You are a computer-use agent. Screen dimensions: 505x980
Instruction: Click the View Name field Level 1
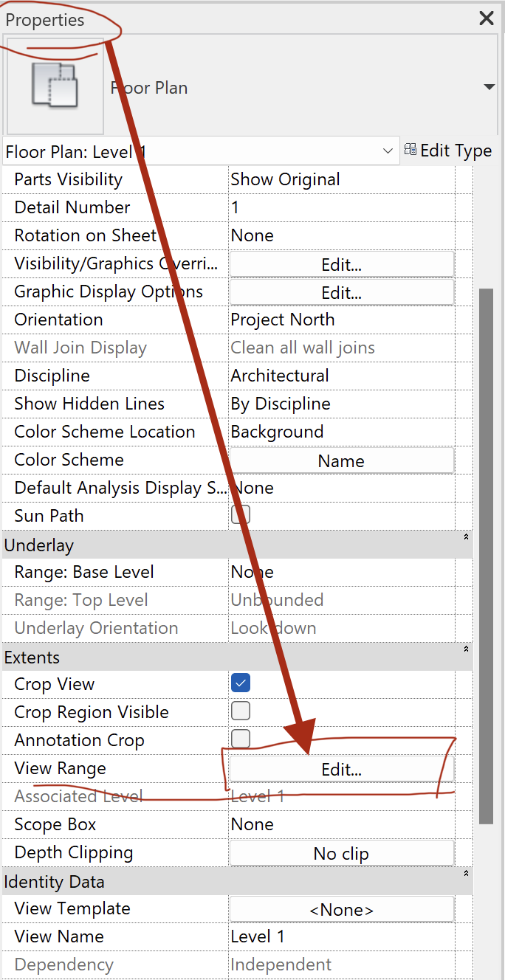click(x=341, y=936)
